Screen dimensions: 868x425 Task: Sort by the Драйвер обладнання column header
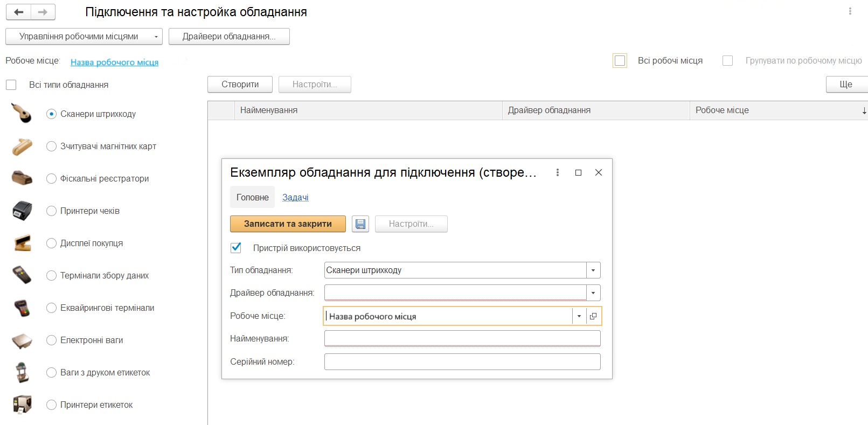click(x=596, y=110)
